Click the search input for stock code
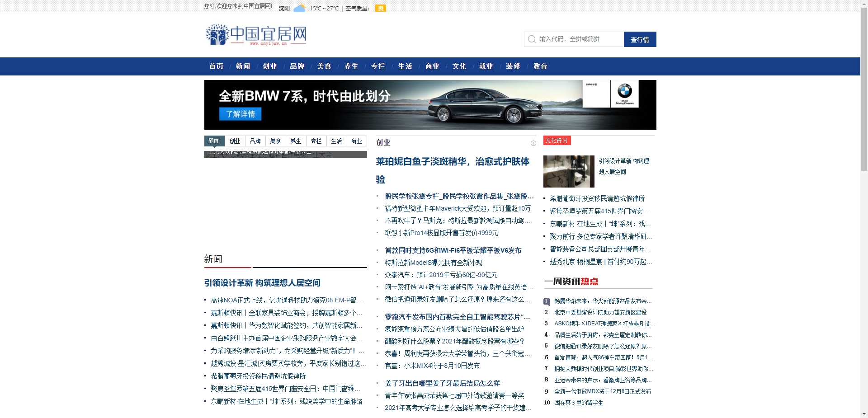 pos(574,39)
